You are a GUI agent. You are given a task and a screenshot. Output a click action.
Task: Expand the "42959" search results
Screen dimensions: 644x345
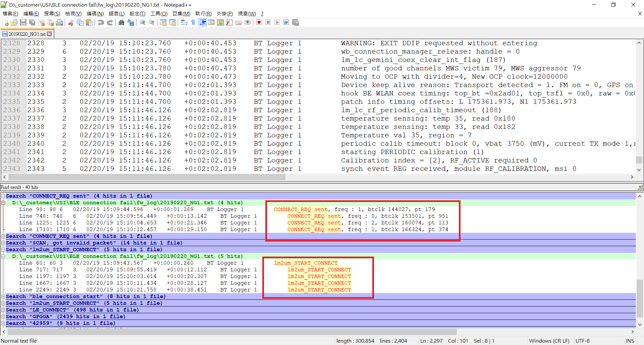pos(3,323)
